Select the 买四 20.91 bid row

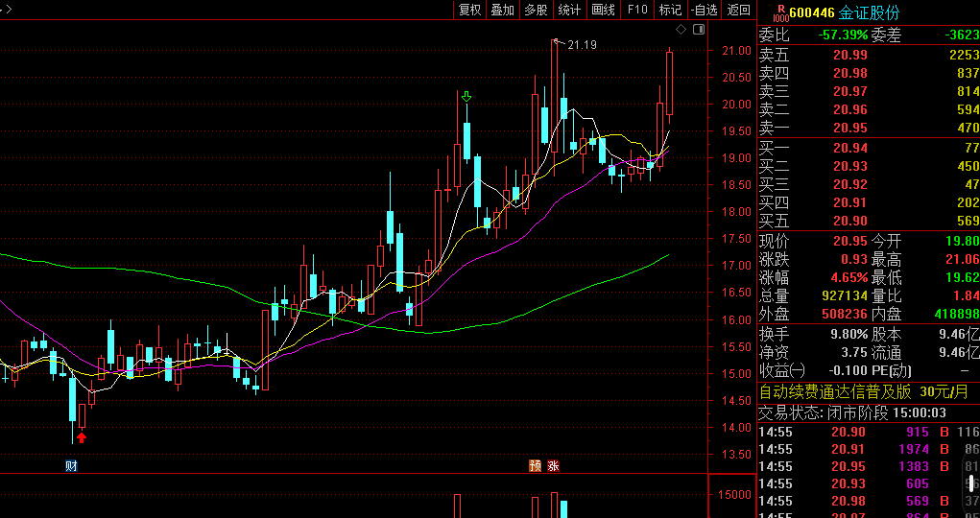[869, 203]
